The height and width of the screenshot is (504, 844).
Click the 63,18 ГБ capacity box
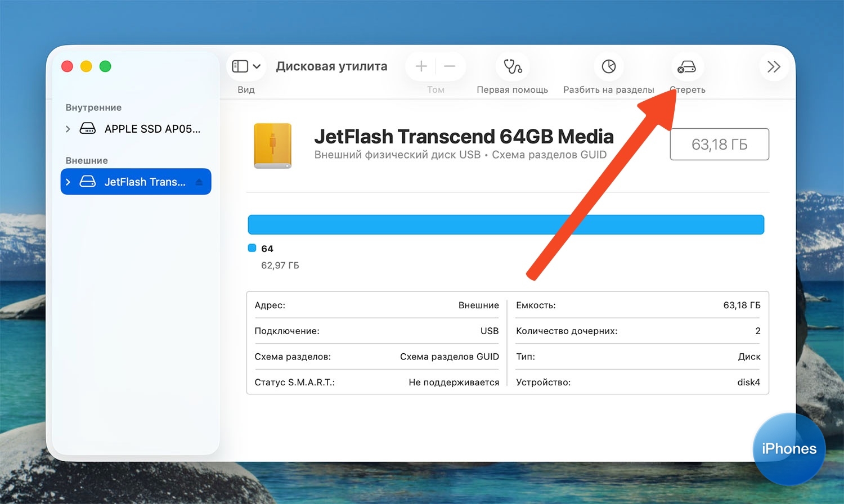tap(719, 145)
